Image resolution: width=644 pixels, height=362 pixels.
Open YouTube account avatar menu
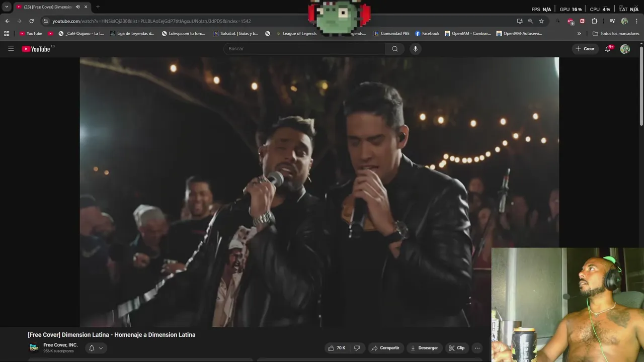(x=625, y=49)
